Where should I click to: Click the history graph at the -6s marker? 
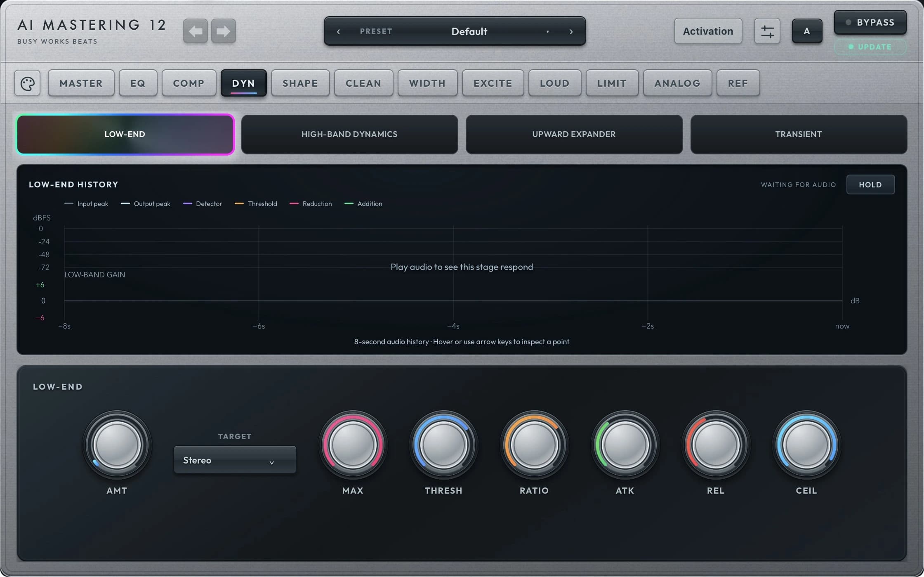(x=259, y=326)
